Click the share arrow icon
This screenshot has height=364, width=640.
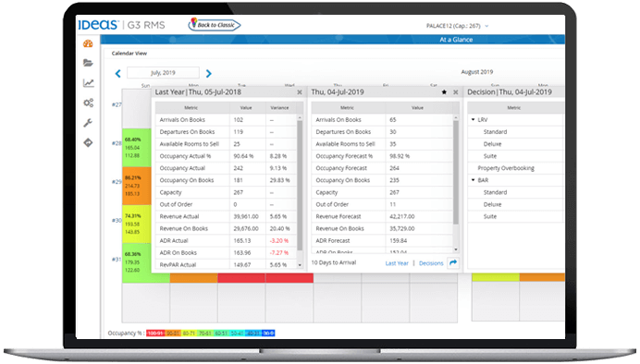click(x=453, y=263)
